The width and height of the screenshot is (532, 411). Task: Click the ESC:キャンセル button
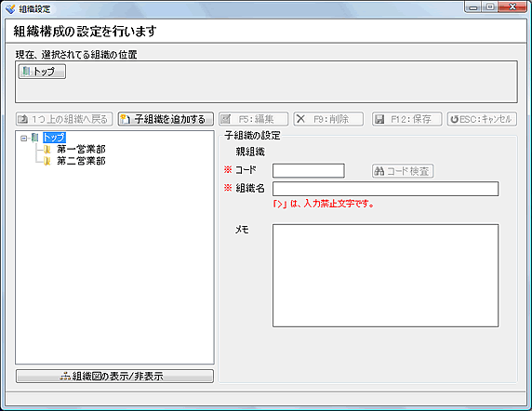tap(482, 119)
